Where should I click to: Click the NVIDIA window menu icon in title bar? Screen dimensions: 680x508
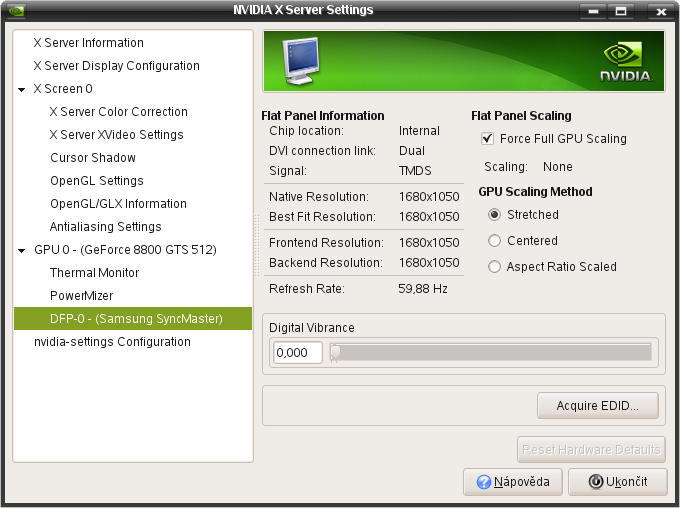coord(16,10)
